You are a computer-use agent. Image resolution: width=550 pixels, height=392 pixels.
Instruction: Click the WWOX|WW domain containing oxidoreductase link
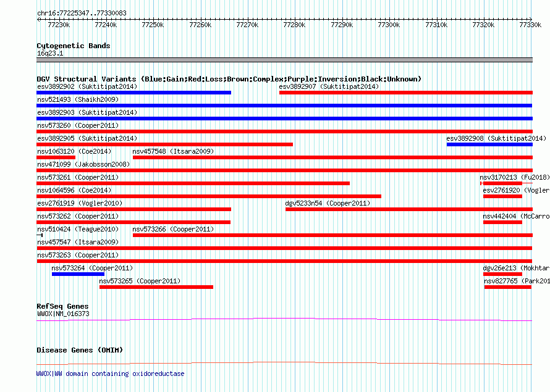click(x=110, y=373)
